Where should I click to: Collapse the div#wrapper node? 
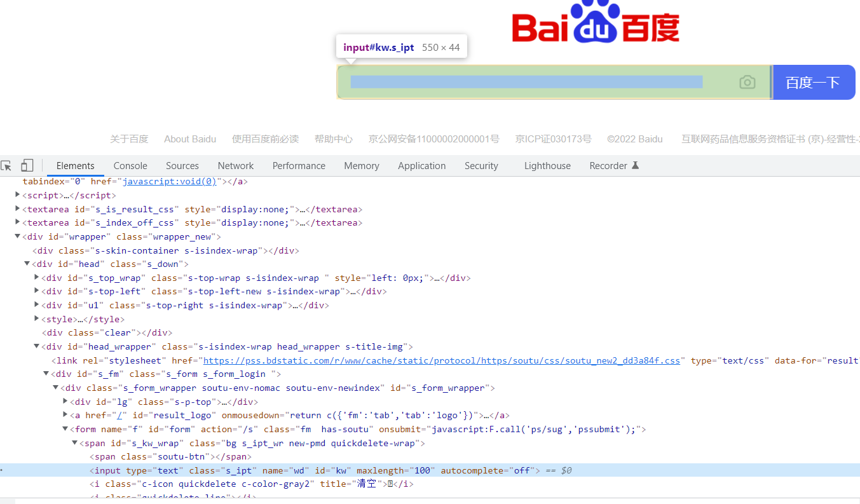pos(18,236)
